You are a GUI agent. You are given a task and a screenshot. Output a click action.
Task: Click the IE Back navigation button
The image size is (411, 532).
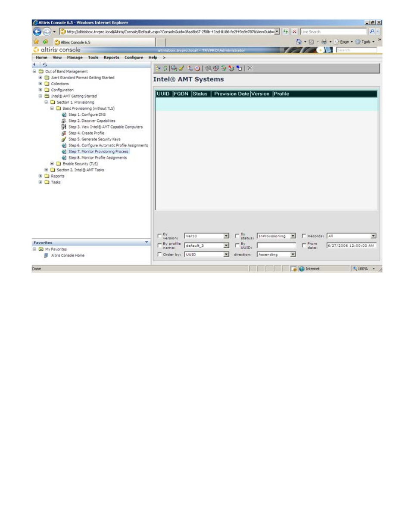37,31
